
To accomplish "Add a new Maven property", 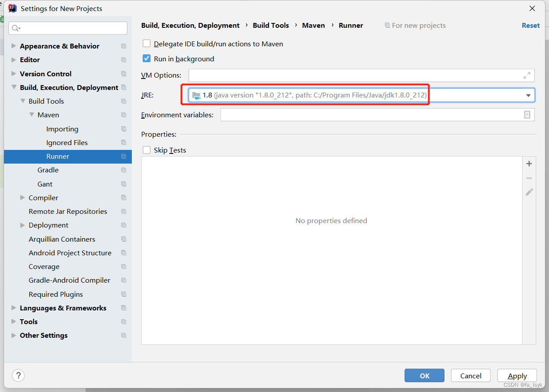I will coord(529,164).
